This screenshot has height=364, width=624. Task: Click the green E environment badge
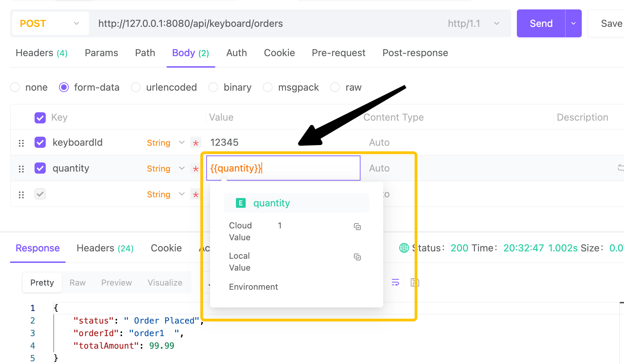[x=241, y=203]
